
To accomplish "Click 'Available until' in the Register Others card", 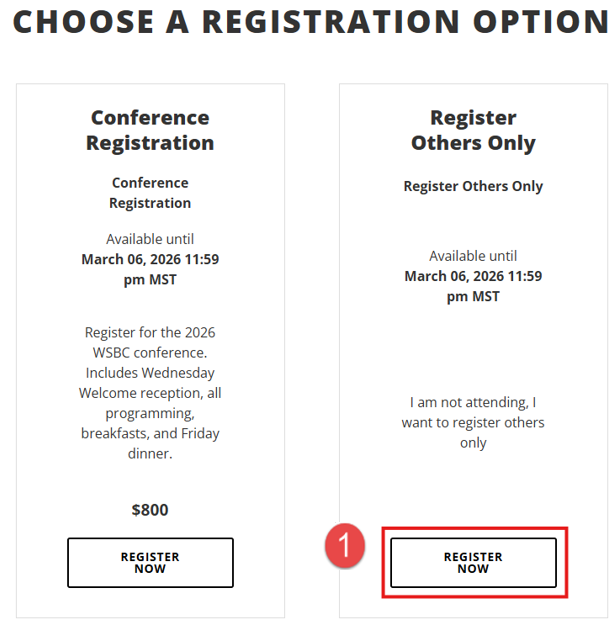I will point(473,256).
